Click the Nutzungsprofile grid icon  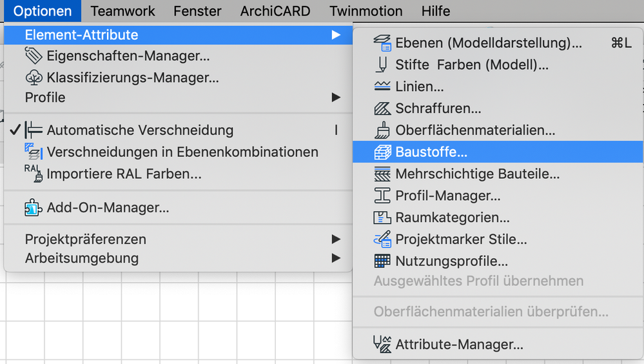pyautogui.click(x=382, y=261)
